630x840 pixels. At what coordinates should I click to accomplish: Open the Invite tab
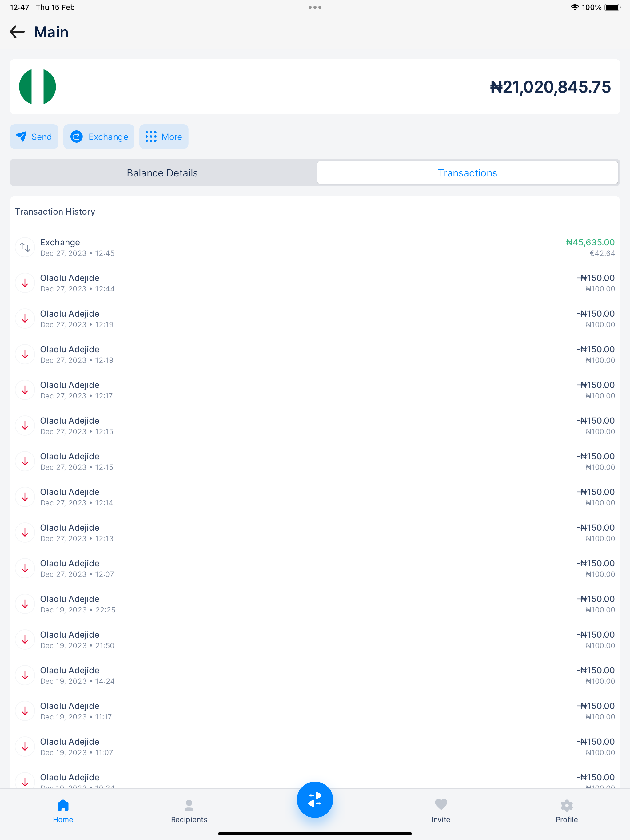(x=441, y=811)
